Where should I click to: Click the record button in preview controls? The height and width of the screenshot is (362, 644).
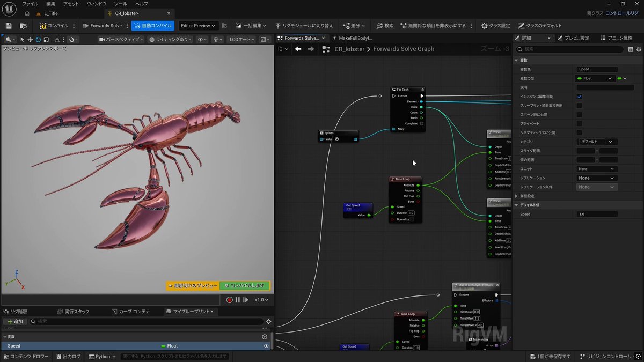[x=229, y=300]
